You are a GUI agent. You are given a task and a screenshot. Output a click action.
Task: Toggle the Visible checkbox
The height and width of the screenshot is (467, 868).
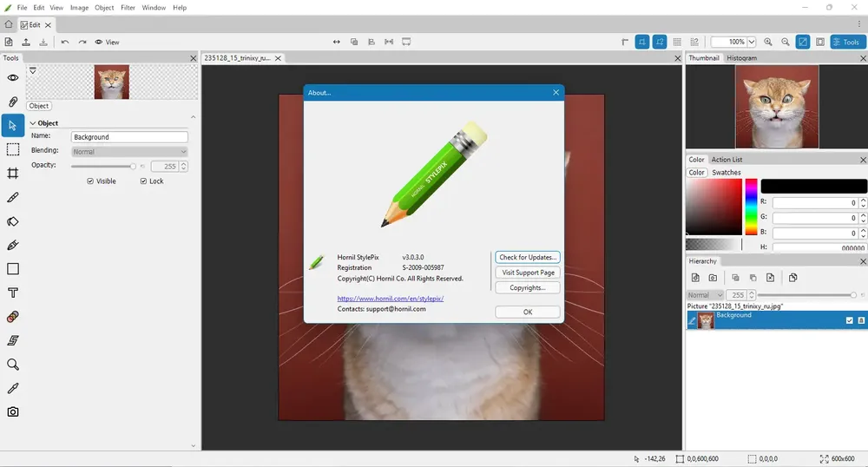pos(90,181)
